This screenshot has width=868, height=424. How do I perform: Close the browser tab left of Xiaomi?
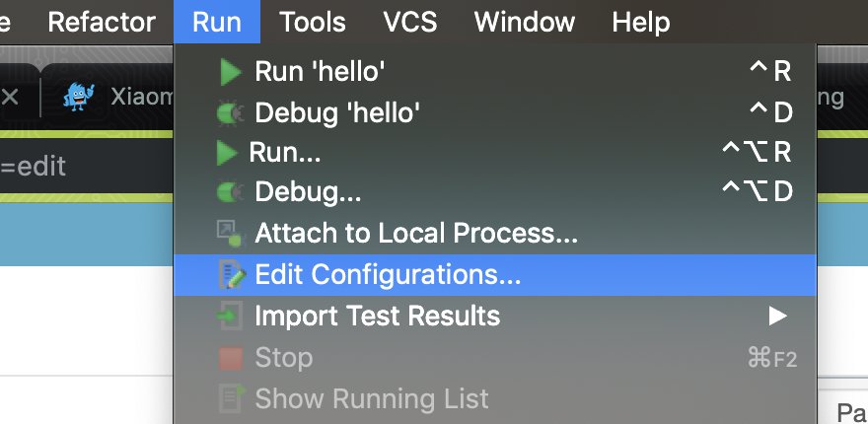[x=10, y=97]
